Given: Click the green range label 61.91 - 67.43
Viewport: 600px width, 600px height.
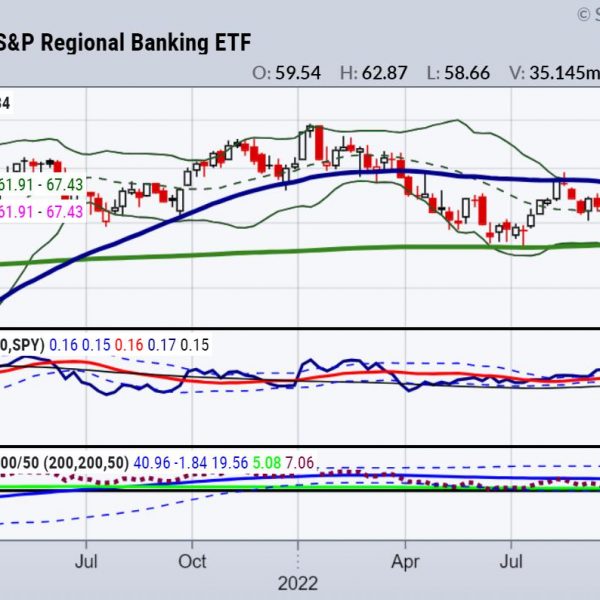Looking at the screenshot, I should pyautogui.click(x=41, y=185).
